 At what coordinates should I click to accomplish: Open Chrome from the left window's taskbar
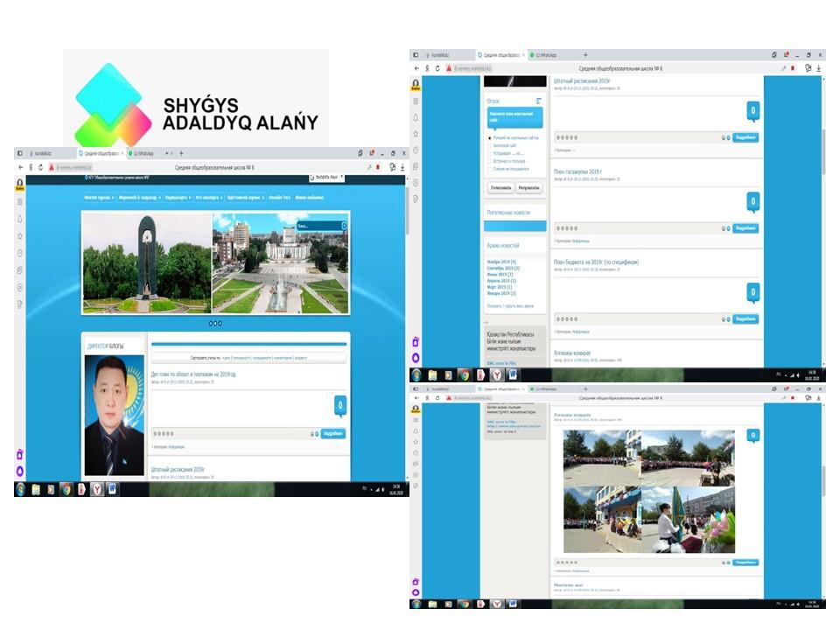pyautogui.click(x=66, y=489)
